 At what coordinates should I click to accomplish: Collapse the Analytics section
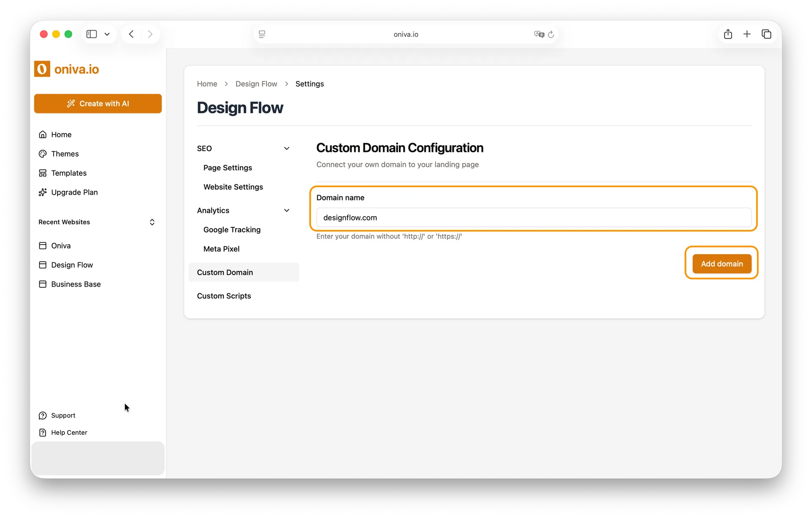click(287, 210)
